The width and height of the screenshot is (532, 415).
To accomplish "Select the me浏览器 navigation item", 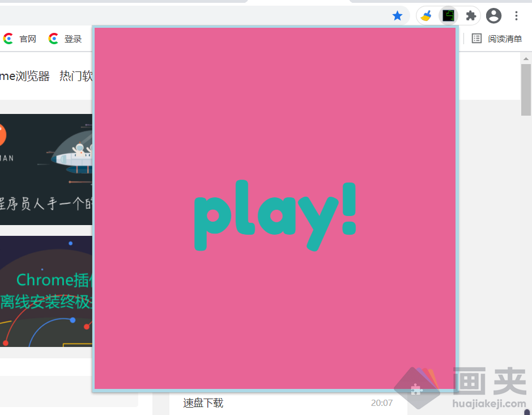I will tap(25, 76).
